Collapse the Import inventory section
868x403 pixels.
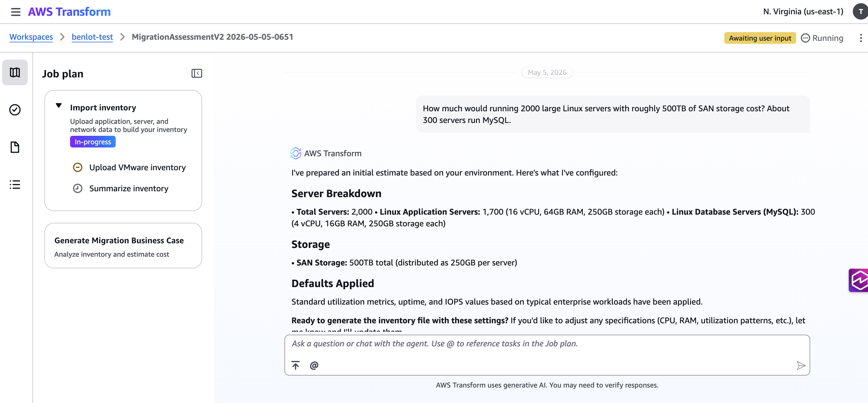[59, 106]
